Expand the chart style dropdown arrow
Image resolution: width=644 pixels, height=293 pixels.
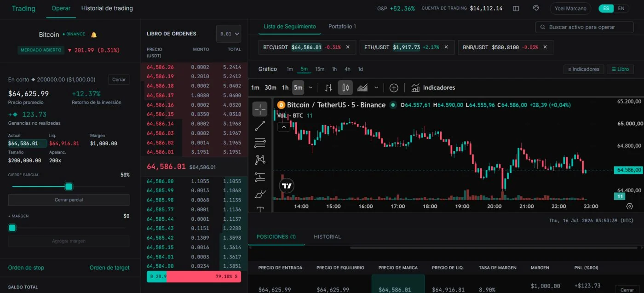point(376,87)
